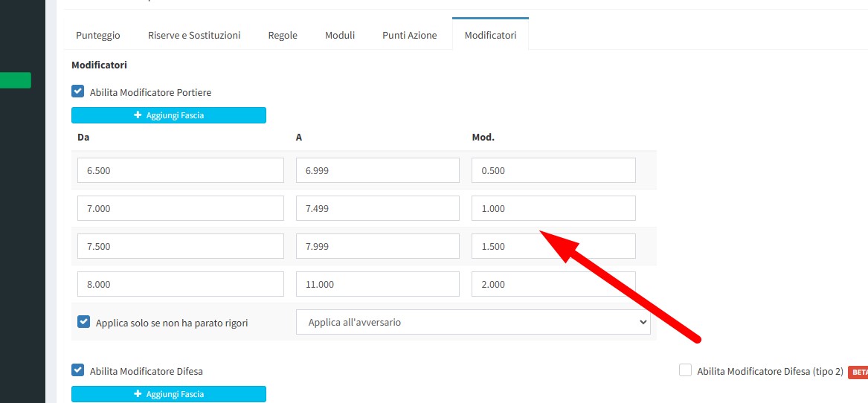Image resolution: width=868 pixels, height=403 pixels.
Task: Open the Punti Azione tab
Action: [x=409, y=35]
